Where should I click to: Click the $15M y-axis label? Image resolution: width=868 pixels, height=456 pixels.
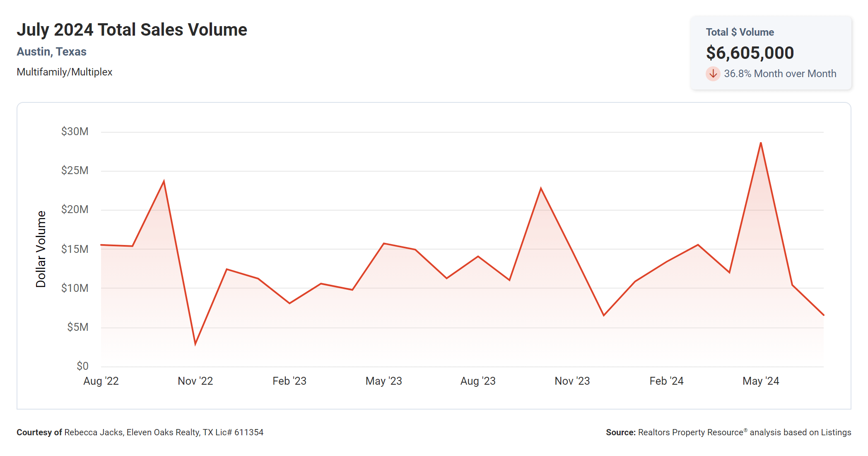click(75, 249)
